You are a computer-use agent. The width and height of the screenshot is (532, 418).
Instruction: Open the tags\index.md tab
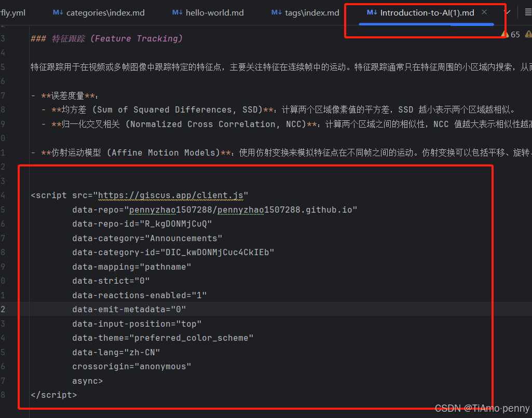tap(312, 13)
